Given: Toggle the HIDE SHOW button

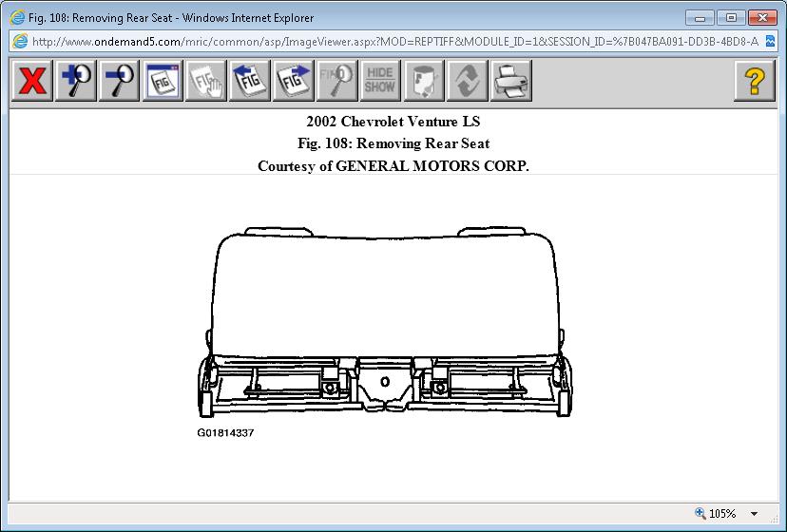Looking at the screenshot, I should point(380,81).
